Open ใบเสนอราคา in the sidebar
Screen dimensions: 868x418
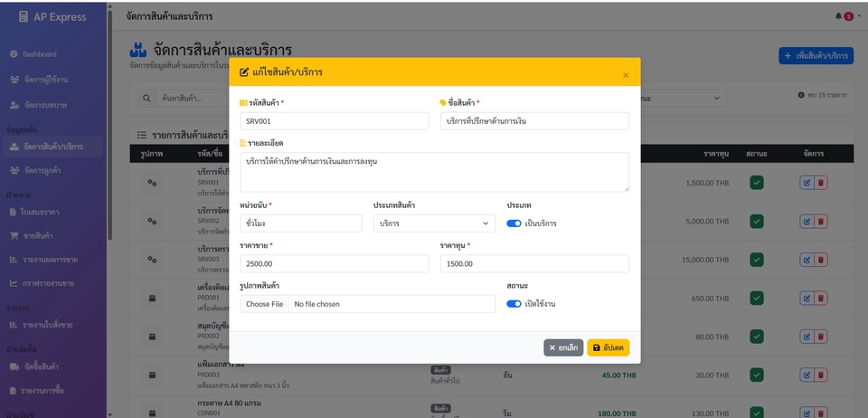(35, 212)
